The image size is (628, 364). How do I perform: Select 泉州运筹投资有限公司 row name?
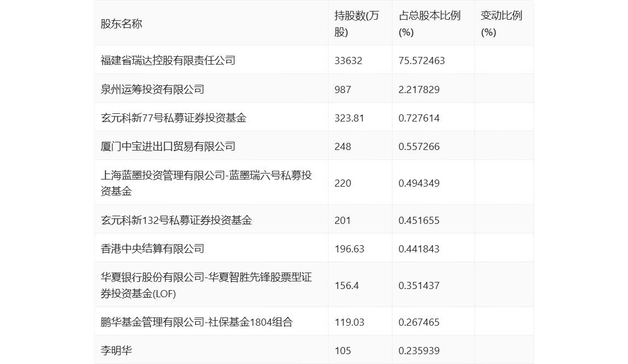[x=152, y=89]
